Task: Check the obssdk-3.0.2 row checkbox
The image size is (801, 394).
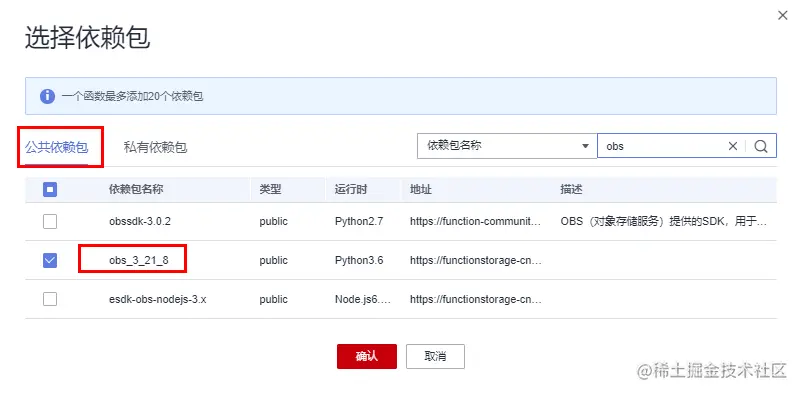Action: coord(50,221)
